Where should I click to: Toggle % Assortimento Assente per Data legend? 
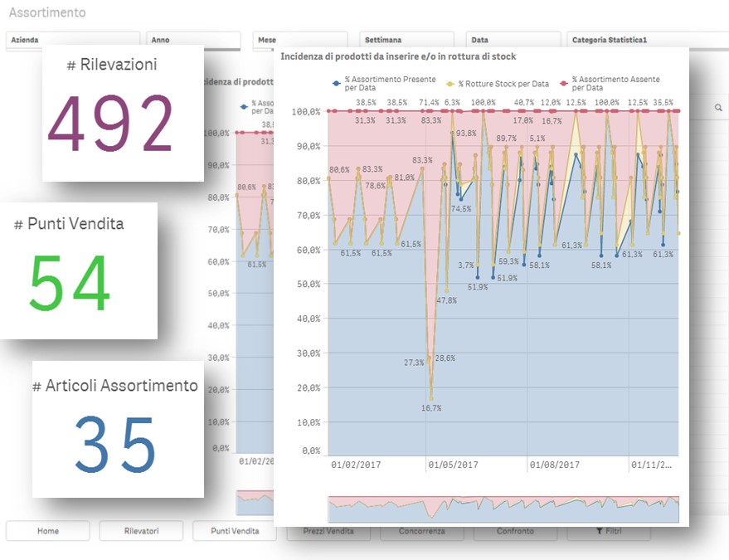[610, 83]
